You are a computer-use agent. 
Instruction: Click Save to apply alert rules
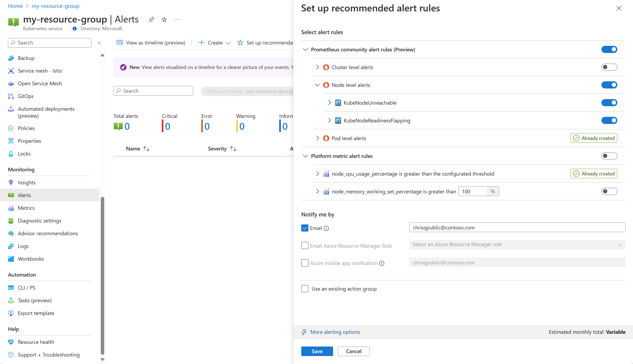coord(317,351)
